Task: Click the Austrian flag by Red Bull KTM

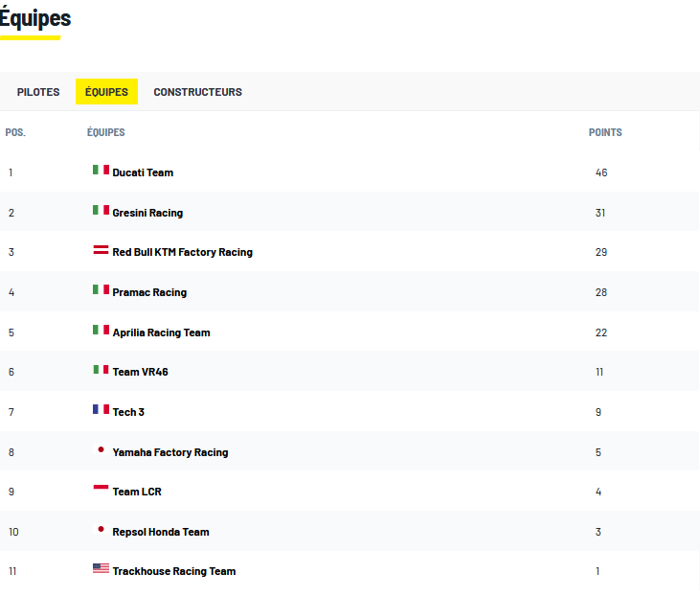Action: point(101,250)
